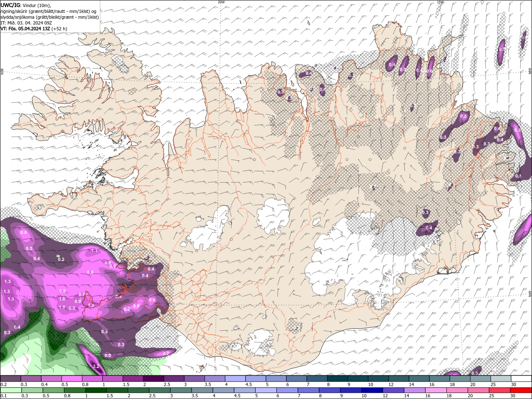The height and width of the screenshot is (399, 532).
Task: Pick the medium purple 3 swatch in snow legend
Action: click(194, 379)
